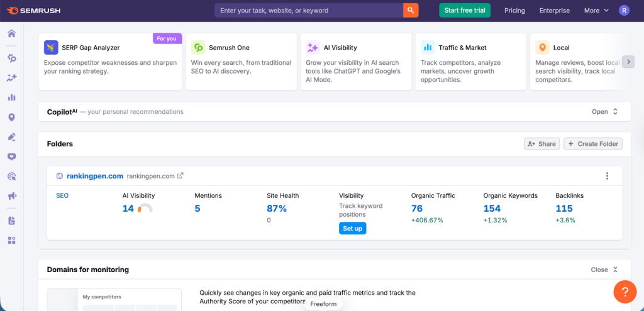The image size is (644, 311).
Task: Click the Start free trial button
Action: pyautogui.click(x=464, y=11)
